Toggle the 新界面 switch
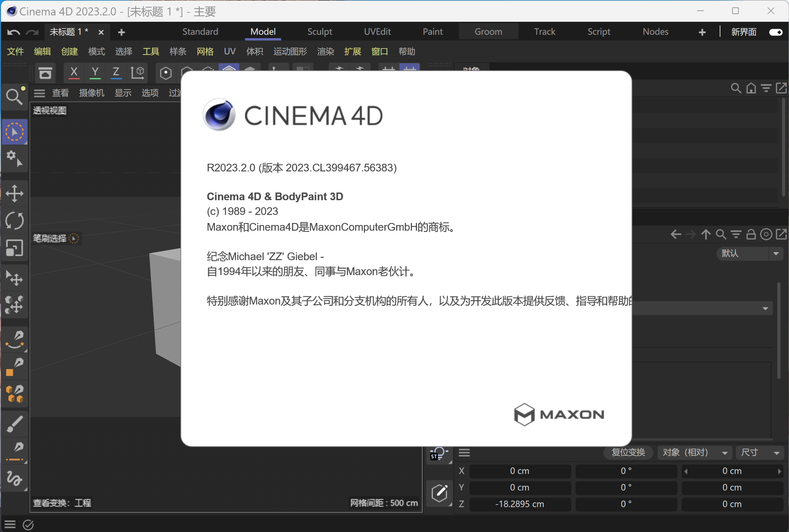This screenshot has width=789, height=532. [x=776, y=31]
